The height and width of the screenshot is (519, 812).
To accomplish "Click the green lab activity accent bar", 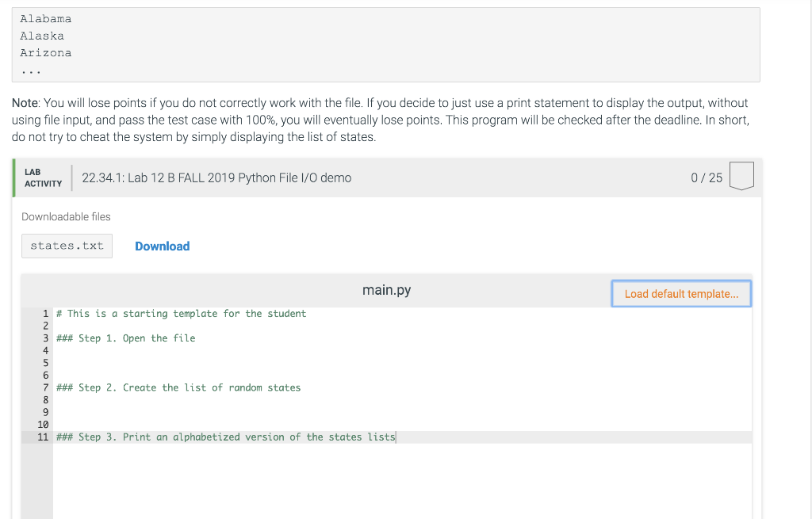I will tap(13, 177).
